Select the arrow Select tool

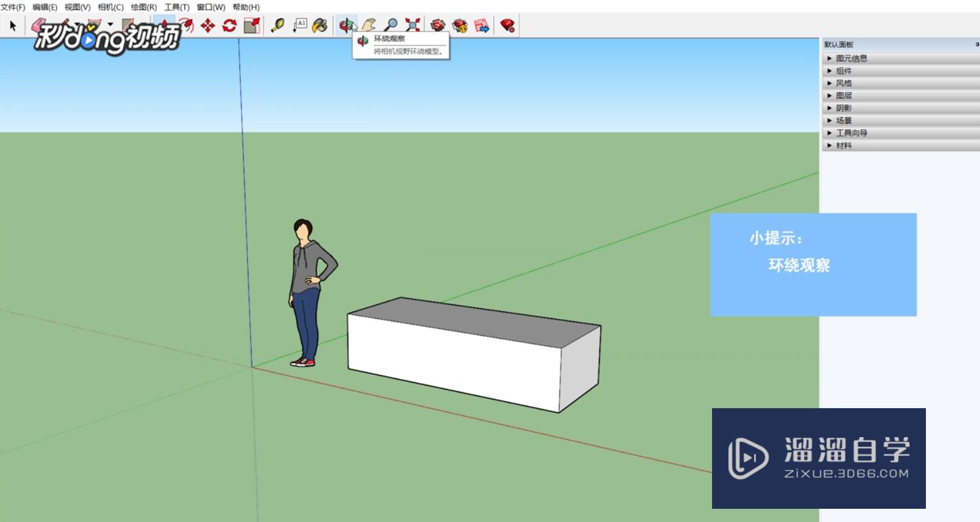coord(13,26)
